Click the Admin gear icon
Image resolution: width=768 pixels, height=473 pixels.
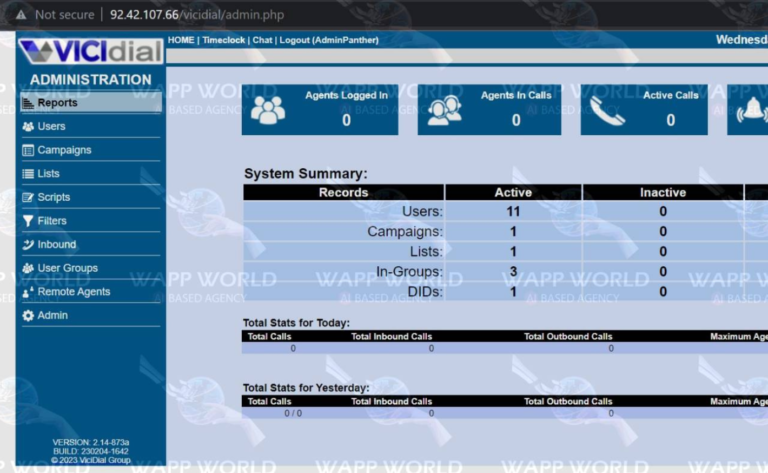(28, 316)
